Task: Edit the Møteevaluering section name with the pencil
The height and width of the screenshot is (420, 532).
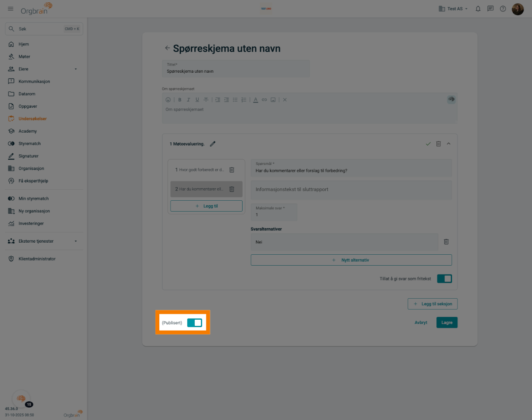Action: click(213, 144)
